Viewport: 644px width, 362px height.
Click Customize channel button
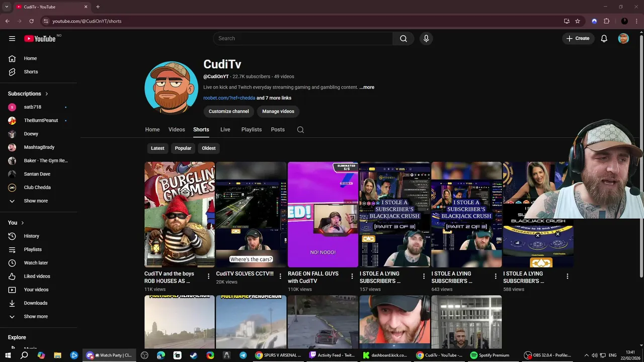(x=229, y=111)
